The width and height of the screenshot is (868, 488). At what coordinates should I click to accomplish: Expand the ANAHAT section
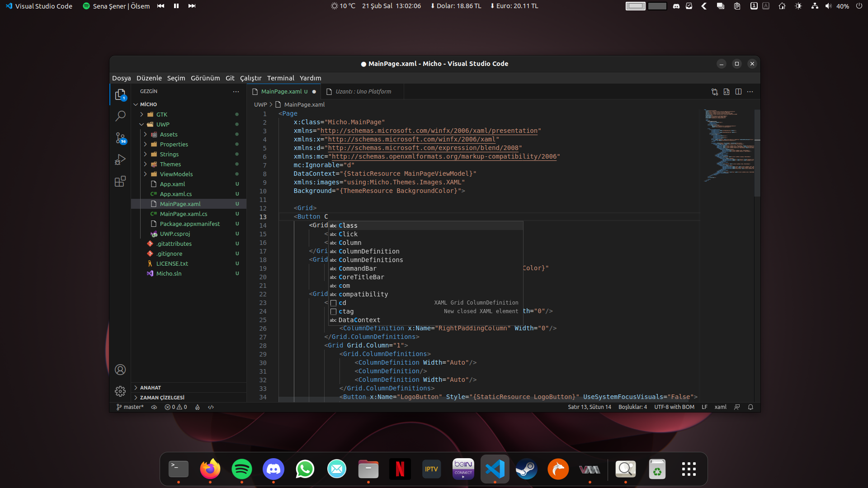click(x=150, y=387)
